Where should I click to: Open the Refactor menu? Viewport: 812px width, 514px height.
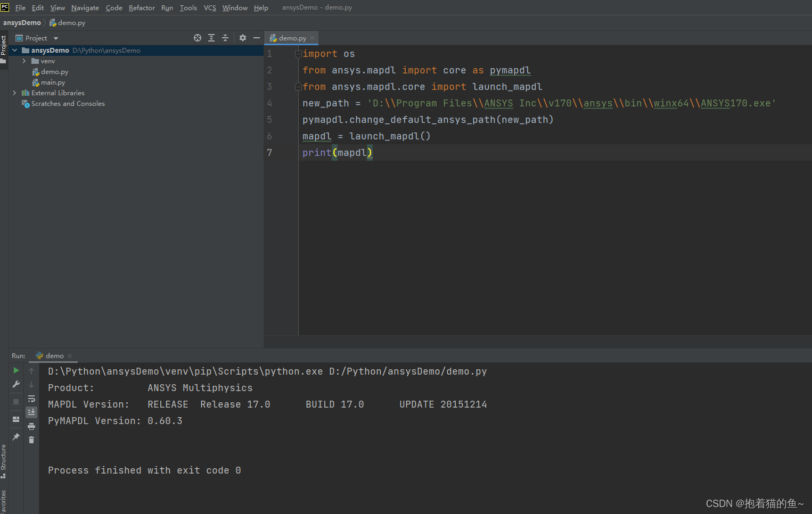[x=142, y=7]
